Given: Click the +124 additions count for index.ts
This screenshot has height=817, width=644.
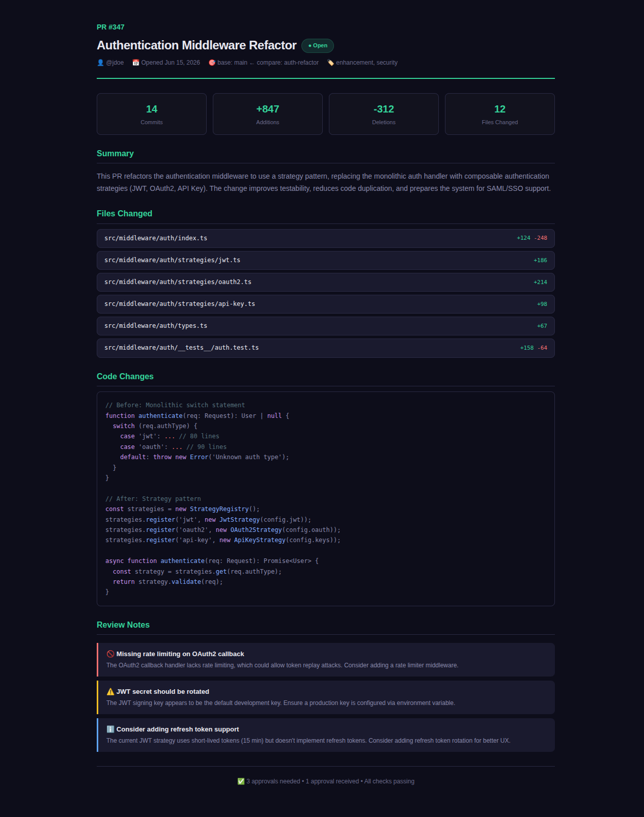Looking at the screenshot, I should tap(523, 238).
